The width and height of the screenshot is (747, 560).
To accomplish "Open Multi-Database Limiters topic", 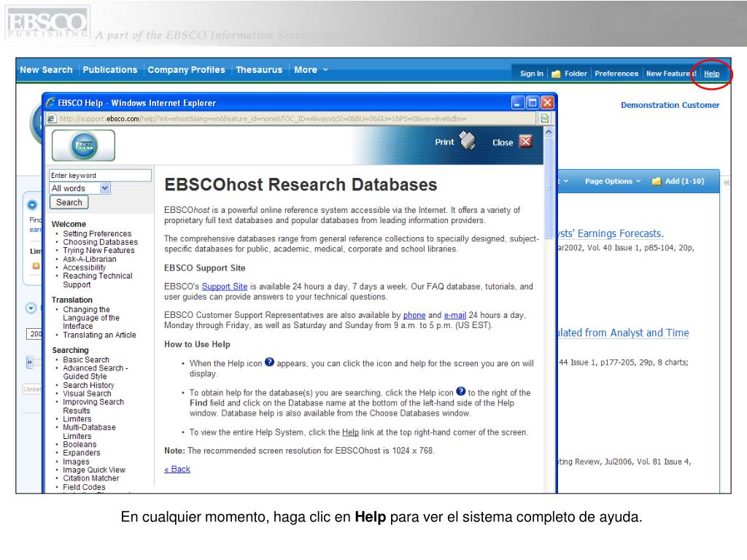I will pos(89,432).
